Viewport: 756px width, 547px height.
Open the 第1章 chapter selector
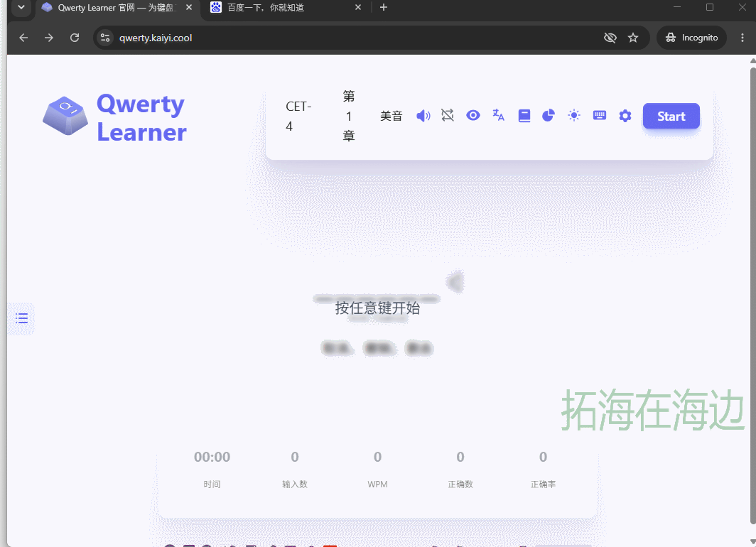(349, 116)
